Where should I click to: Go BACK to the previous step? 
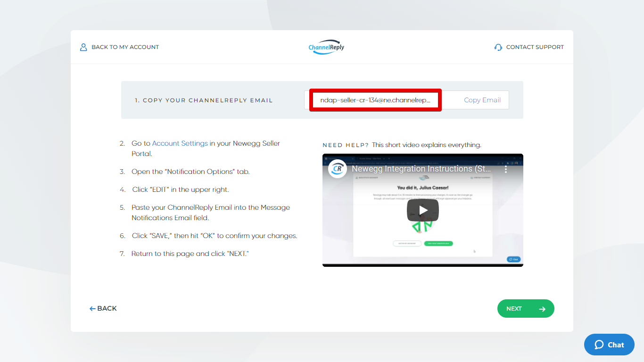[x=103, y=308]
